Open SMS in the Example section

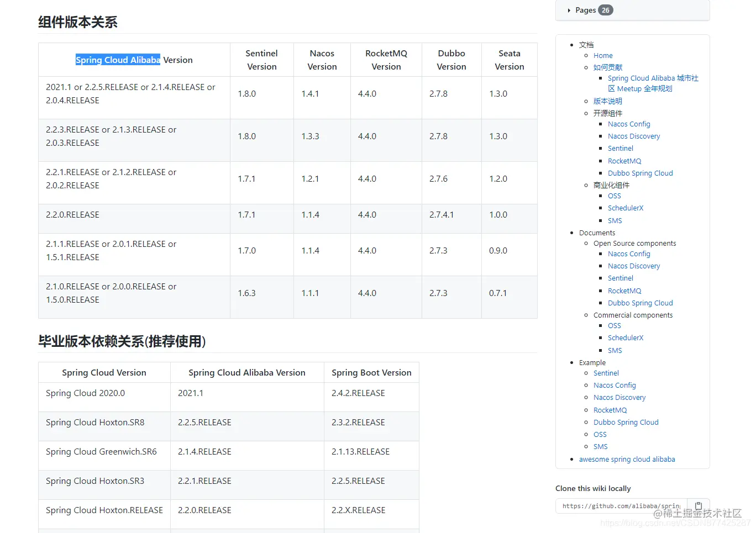point(601,447)
